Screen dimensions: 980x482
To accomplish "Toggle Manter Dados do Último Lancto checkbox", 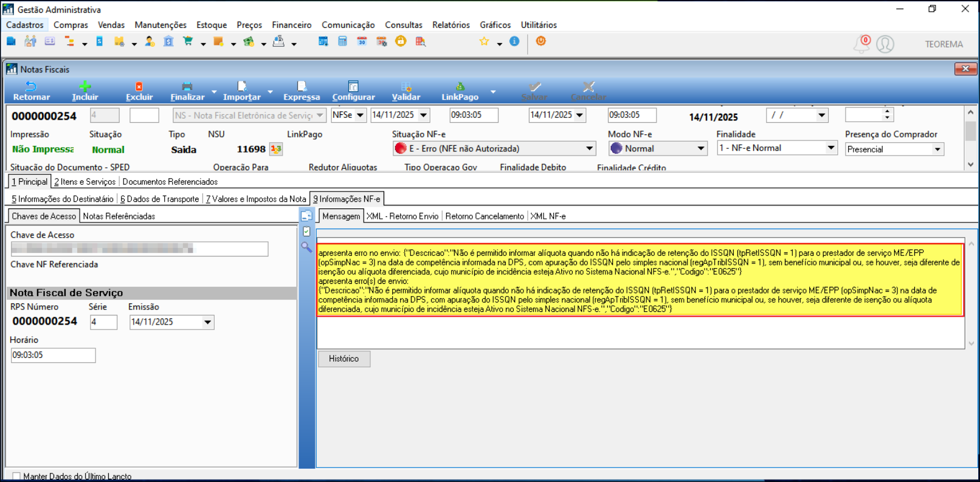I will coord(16,477).
